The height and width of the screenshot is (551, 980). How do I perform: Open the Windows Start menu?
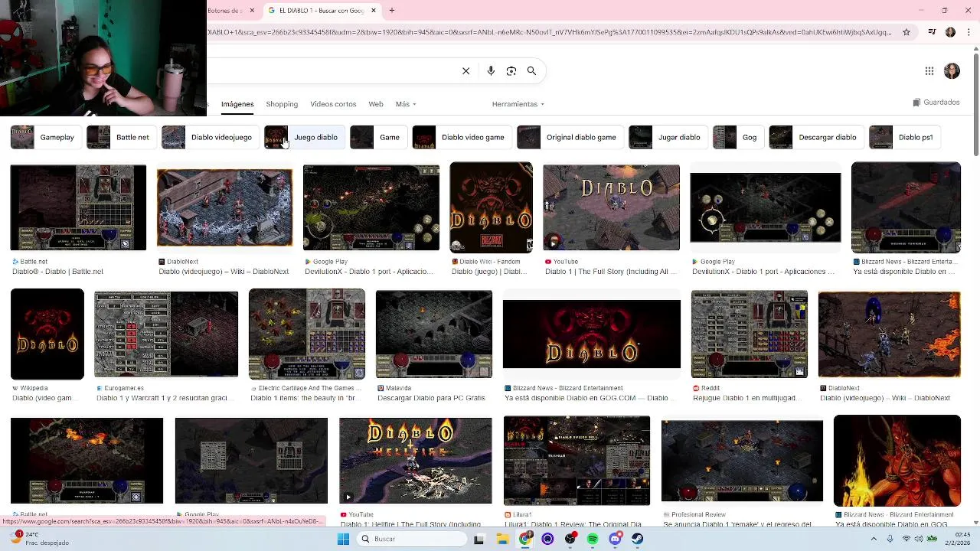coord(343,539)
